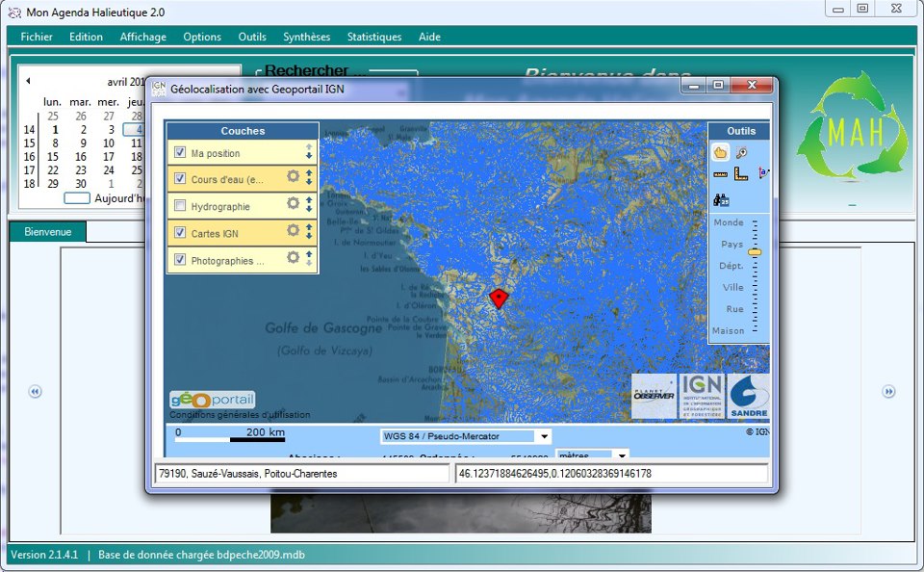Go to previous slide with left arrow
Screen dimensions: 924x572
point(35,392)
